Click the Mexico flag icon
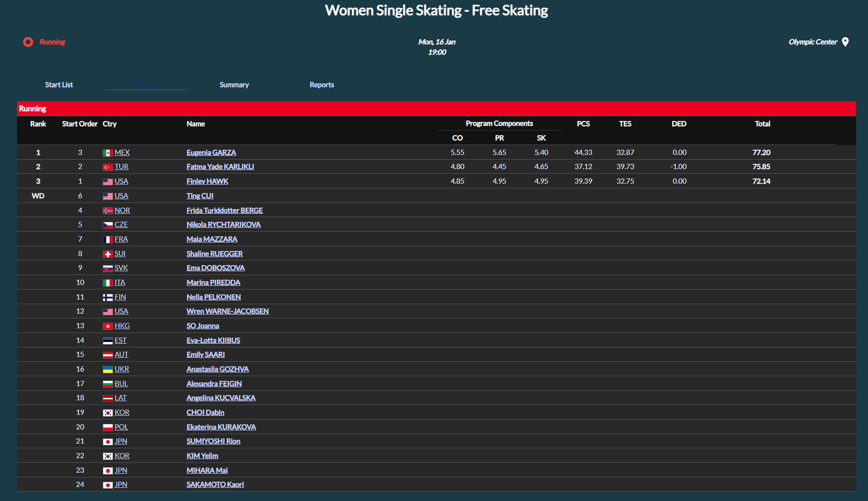 tap(107, 153)
